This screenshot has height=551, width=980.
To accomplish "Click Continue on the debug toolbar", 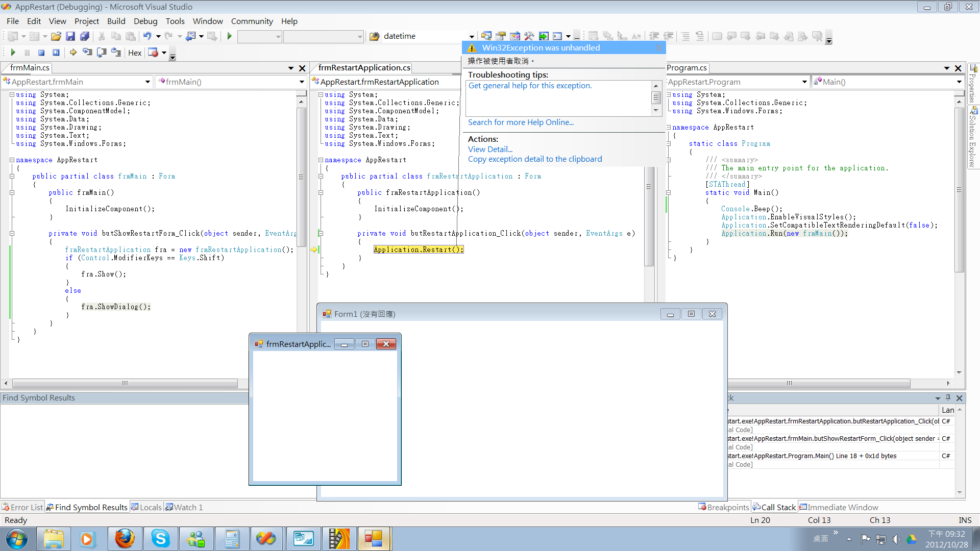I will 13,53.
